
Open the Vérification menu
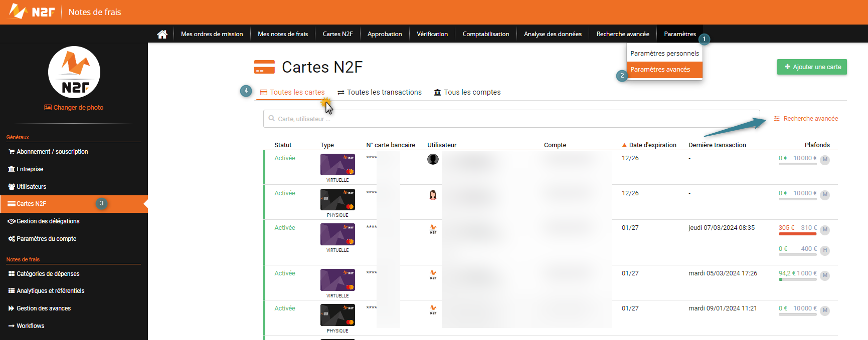pyautogui.click(x=432, y=34)
